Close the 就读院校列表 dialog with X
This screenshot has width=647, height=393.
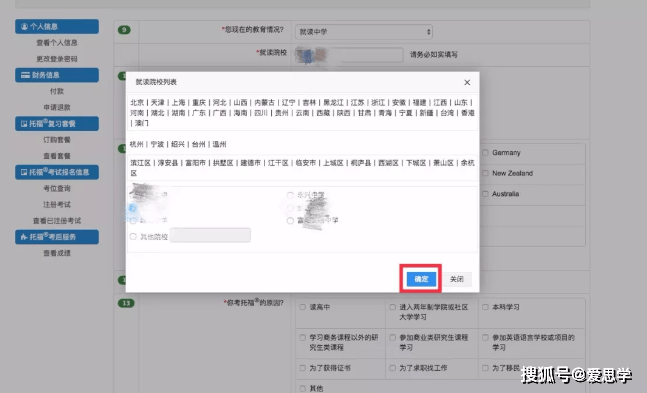[467, 83]
